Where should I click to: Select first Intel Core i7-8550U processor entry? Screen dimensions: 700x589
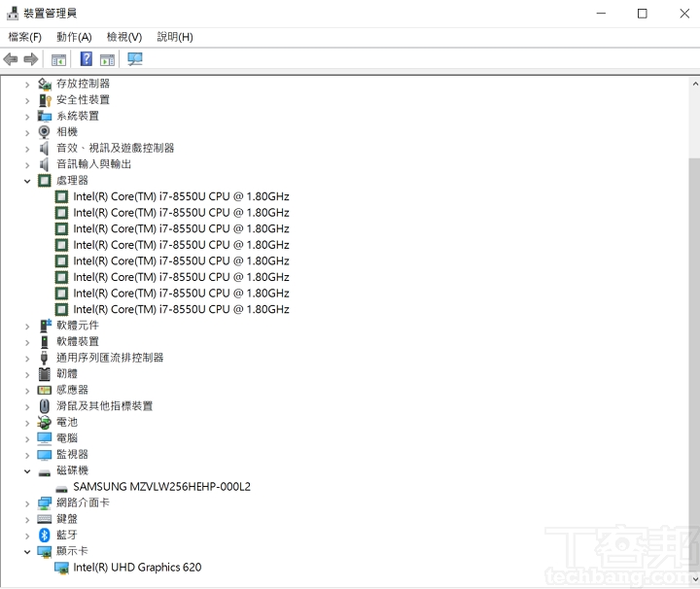click(181, 196)
